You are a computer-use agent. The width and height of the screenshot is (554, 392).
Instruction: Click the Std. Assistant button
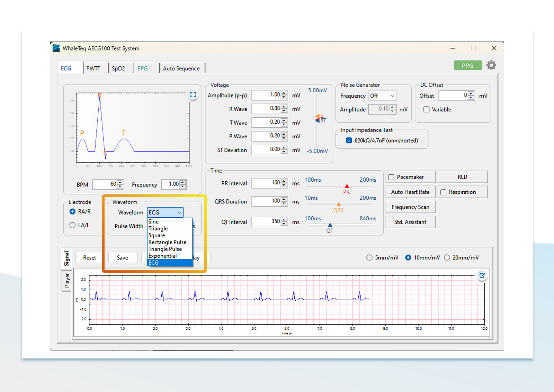(x=410, y=222)
